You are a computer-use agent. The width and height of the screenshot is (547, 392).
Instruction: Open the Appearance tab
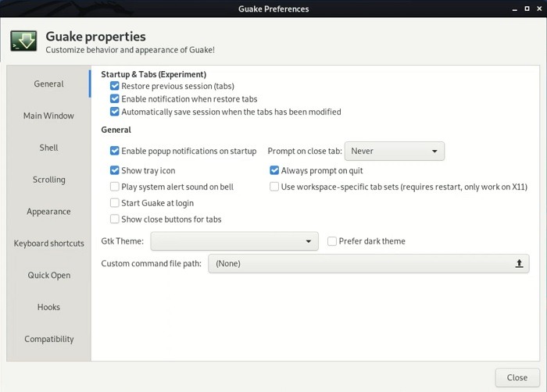coord(48,212)
